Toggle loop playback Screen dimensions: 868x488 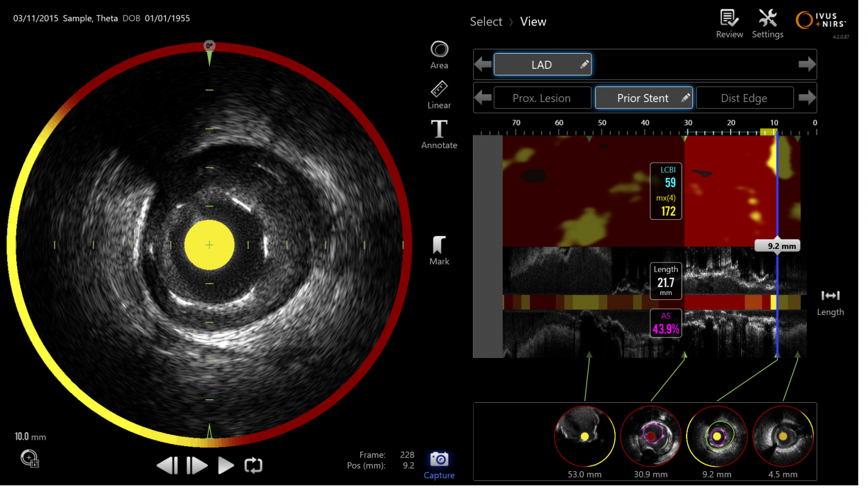click(253, 465)
